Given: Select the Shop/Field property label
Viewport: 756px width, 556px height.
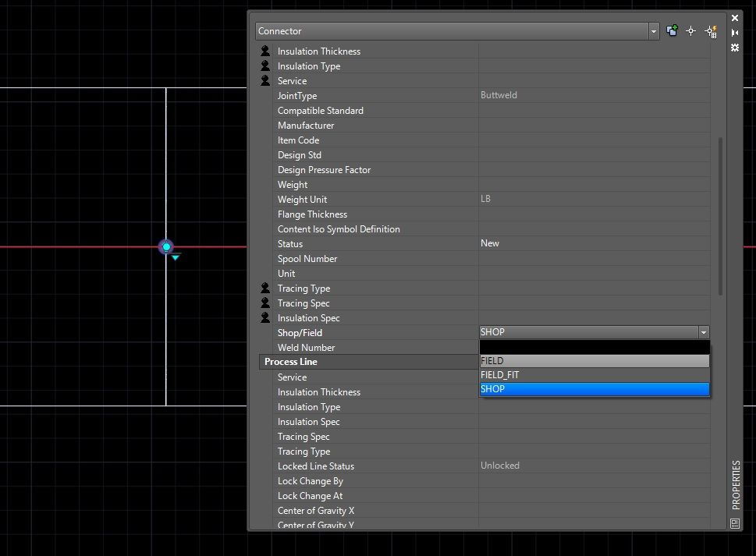Looking at the screenshot, I should 300,333.
